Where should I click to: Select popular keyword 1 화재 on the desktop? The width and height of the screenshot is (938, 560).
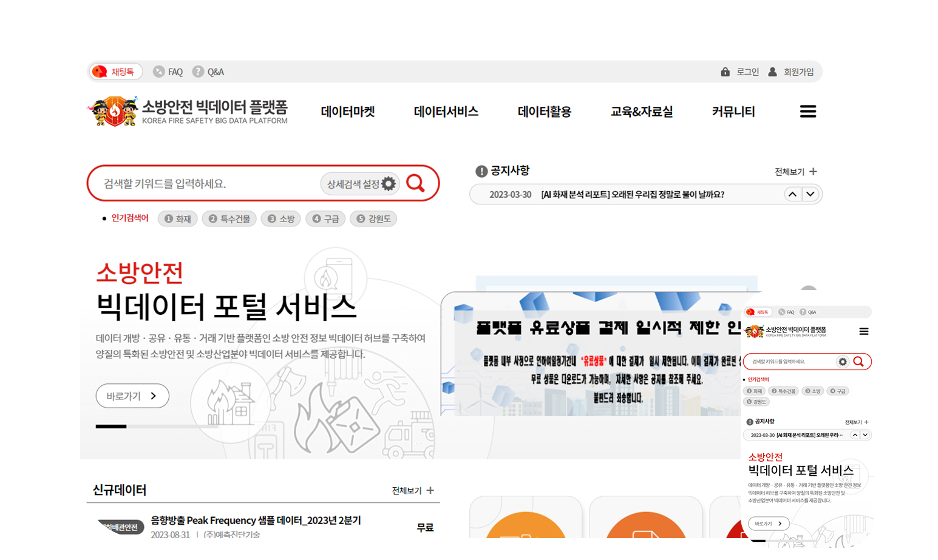point(177,218)
